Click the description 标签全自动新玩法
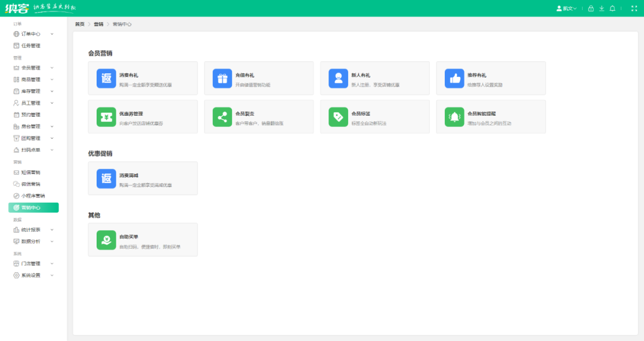 point(369,123)
